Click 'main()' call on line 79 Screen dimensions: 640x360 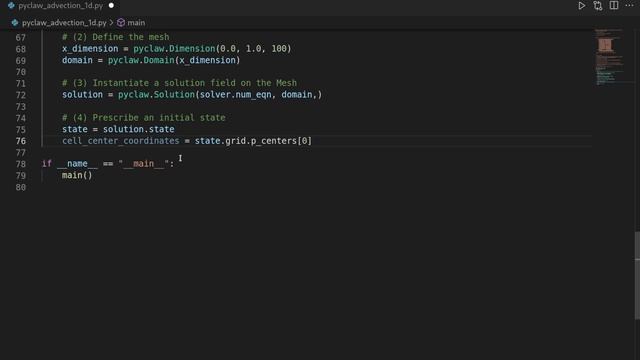click(x=77, y=175)
